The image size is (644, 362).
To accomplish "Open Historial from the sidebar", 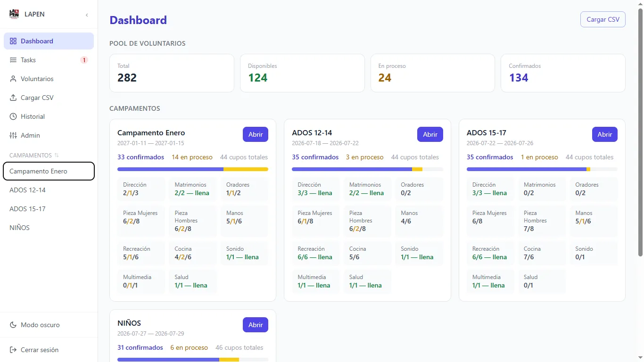I will [x=49, y=116].
